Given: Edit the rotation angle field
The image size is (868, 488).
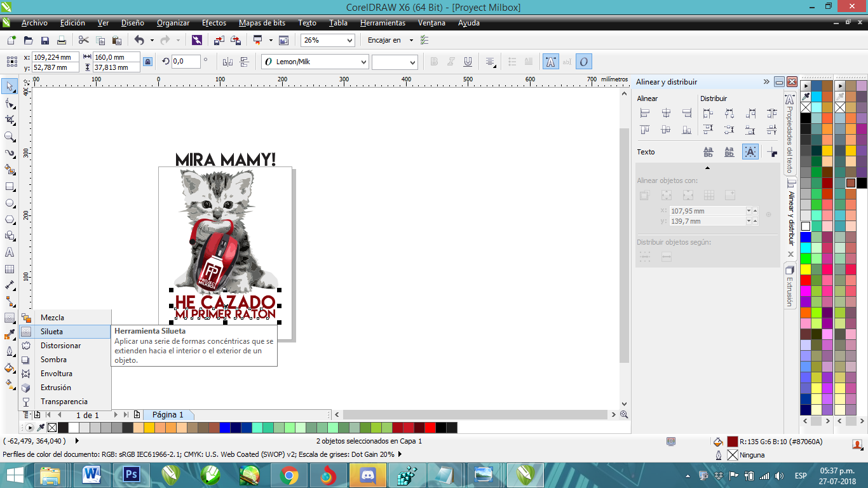Looking at the screenshot, I should point(186,62).
